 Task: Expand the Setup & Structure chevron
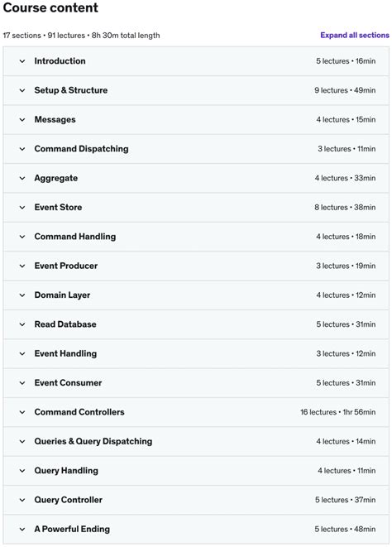(22, 90)
